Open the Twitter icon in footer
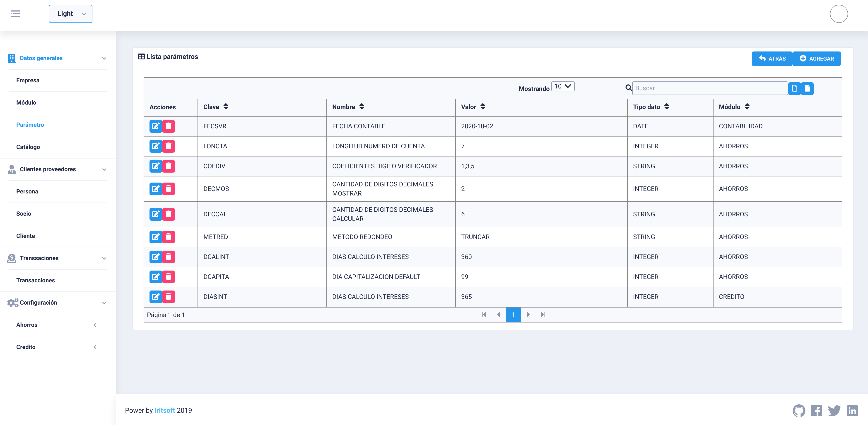The image size is (868, 425). tap(834, 410)
